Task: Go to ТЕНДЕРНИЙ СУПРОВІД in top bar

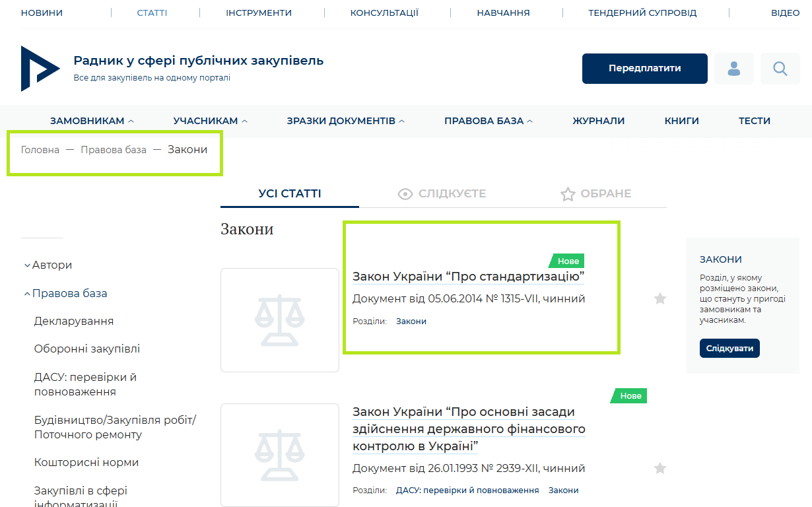Action: [642, 13]
